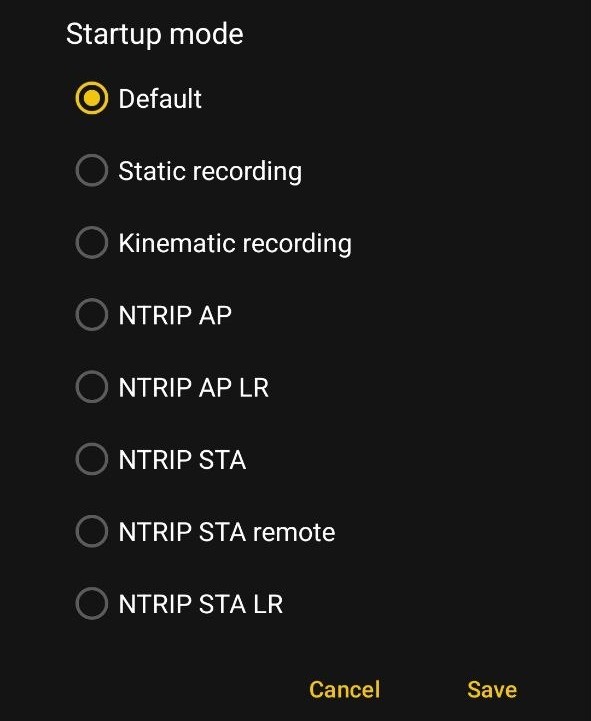Tap the NTRIP AP LR label text
This screenshot has height=721, width=591.
[x=194, y=388]
